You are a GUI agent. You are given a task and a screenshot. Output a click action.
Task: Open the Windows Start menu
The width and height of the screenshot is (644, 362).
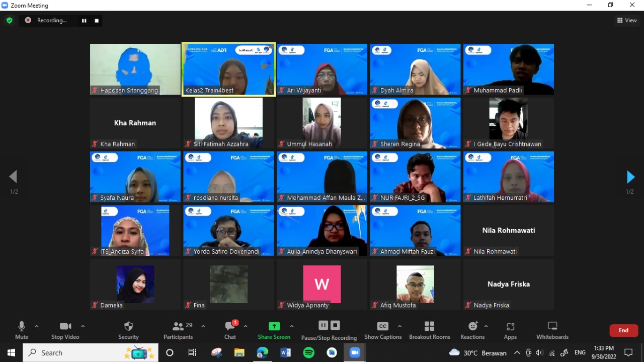[11, 352]
